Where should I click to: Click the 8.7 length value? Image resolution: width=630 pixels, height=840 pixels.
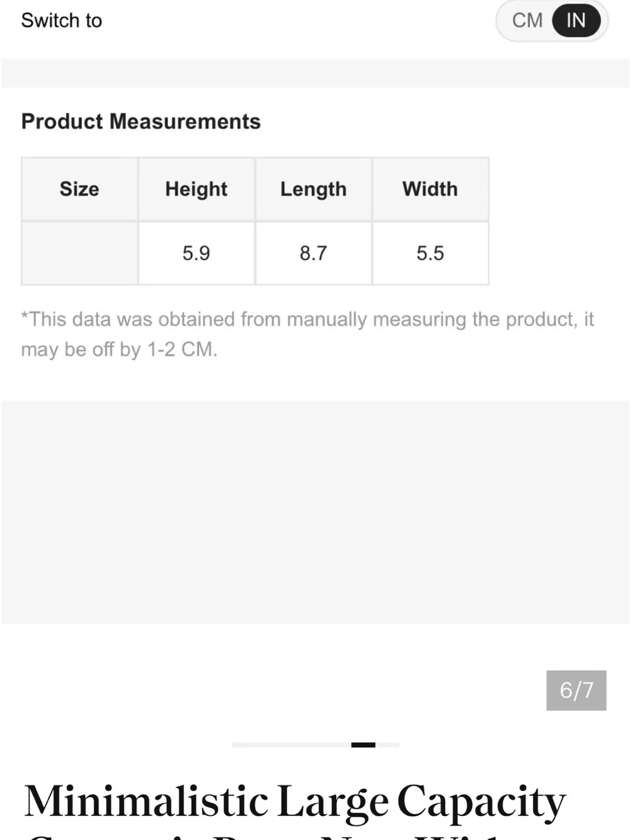click(314, 253)
